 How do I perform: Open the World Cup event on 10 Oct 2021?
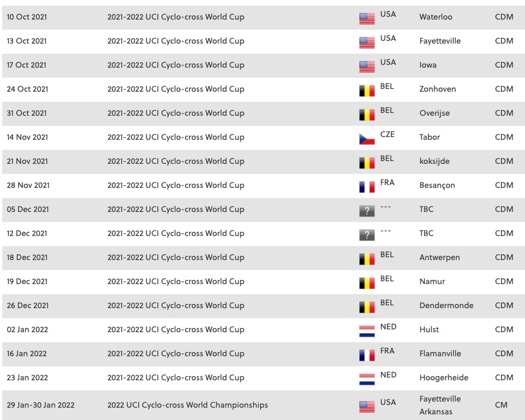176,17
